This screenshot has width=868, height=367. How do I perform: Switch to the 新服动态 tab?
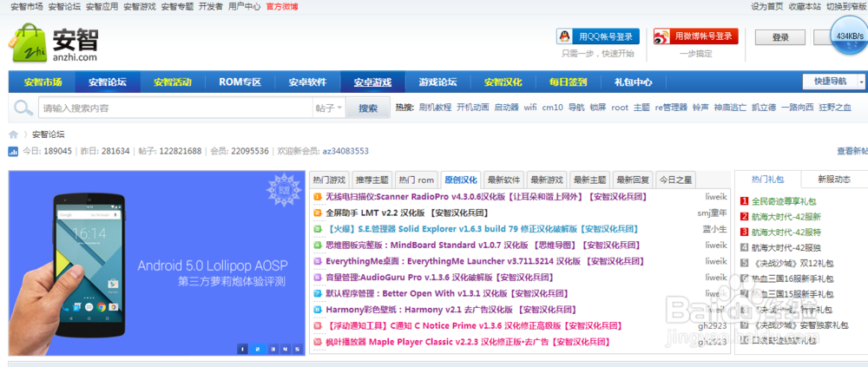point(834,180)
